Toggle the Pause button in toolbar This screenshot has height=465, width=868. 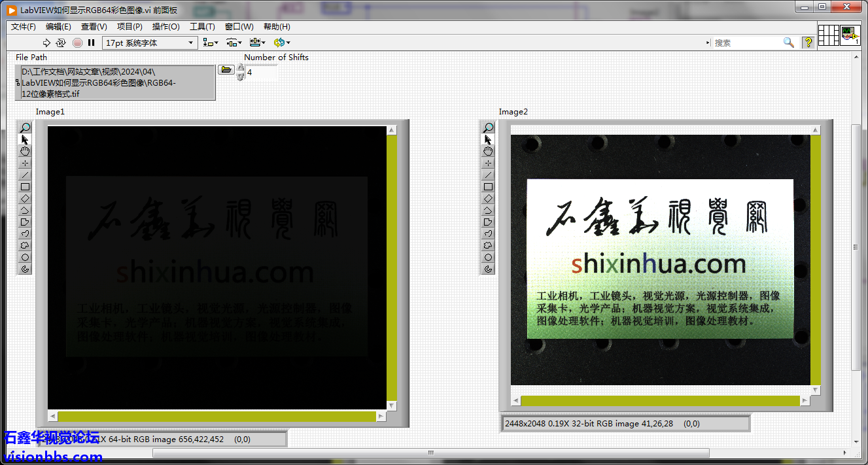point(92,43)
